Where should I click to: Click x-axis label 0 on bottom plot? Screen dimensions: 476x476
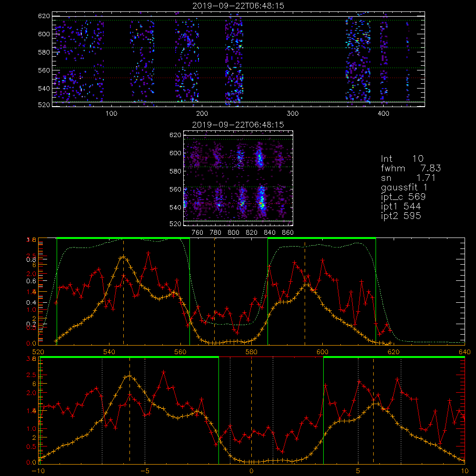[251, 471]
